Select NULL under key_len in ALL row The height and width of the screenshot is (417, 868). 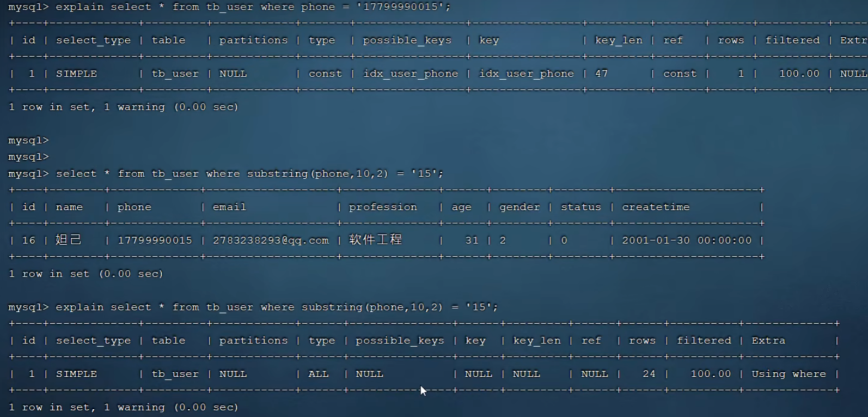tap(526, 374)
